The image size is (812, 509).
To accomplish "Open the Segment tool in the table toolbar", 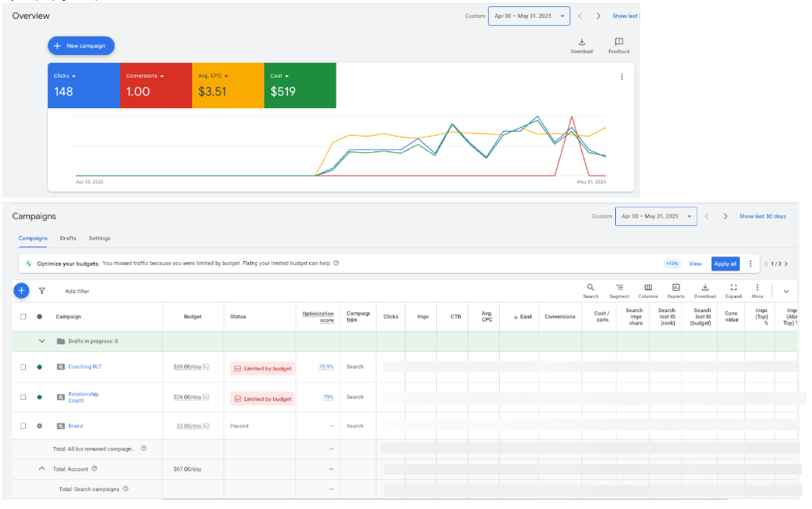I will [x=619, y=288].
